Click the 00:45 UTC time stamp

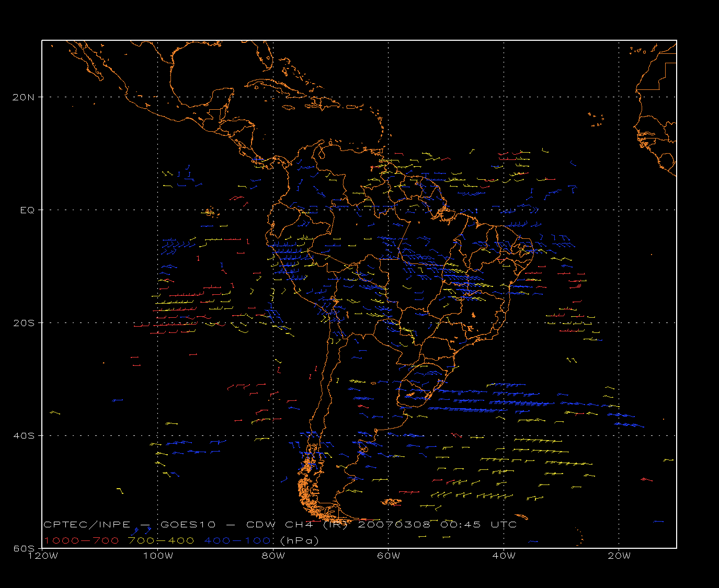pos(478,525)
